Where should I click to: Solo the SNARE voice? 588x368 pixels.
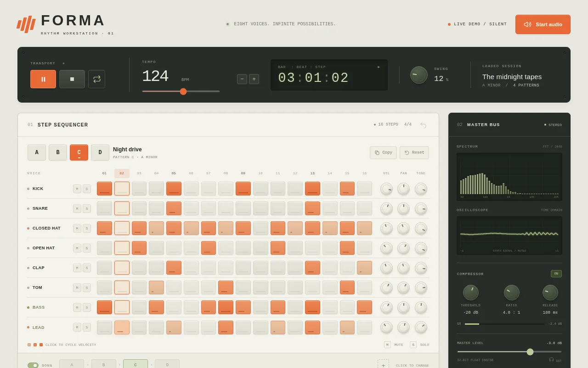(87, 208)
